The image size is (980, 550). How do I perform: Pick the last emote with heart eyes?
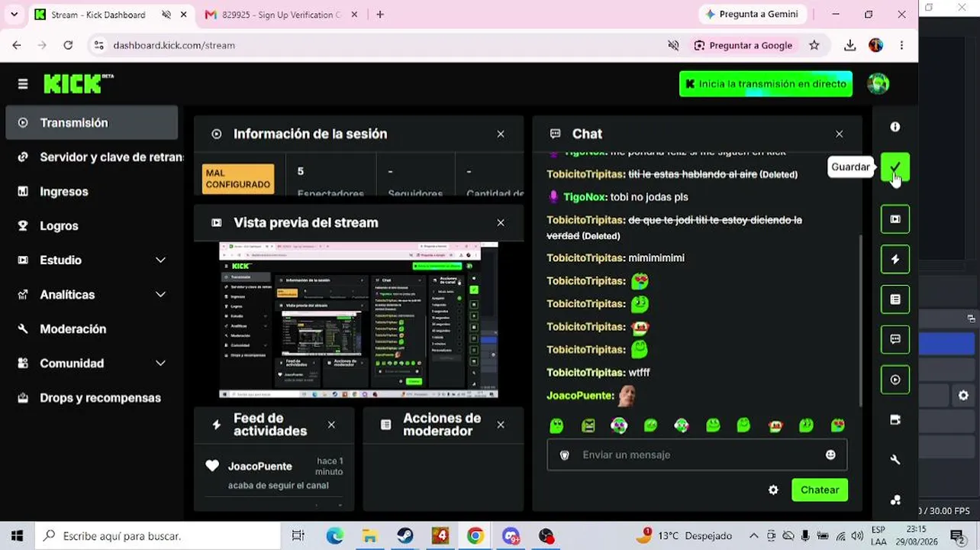click(x=838, y=425)
